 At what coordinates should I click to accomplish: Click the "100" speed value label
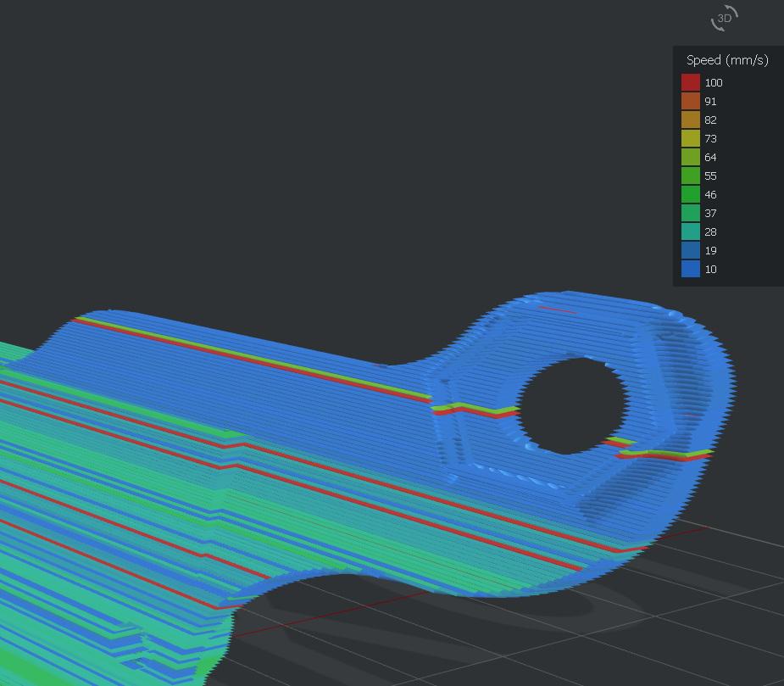pyautogui.click(x=714, y=83)
